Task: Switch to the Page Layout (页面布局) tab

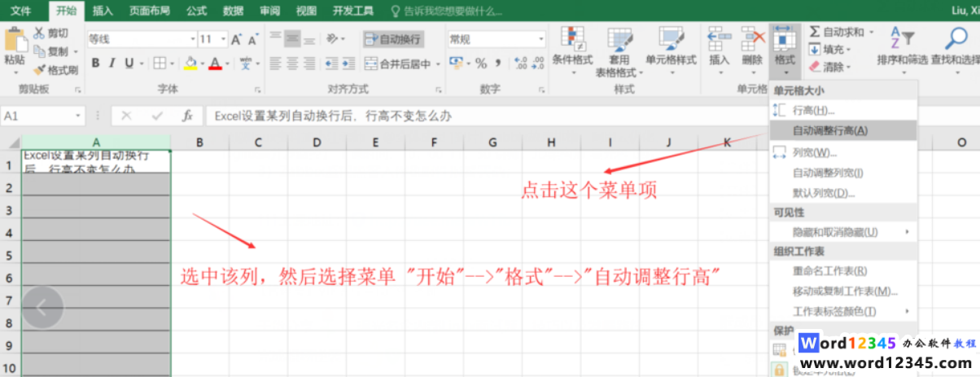Action: coord(150,11)
